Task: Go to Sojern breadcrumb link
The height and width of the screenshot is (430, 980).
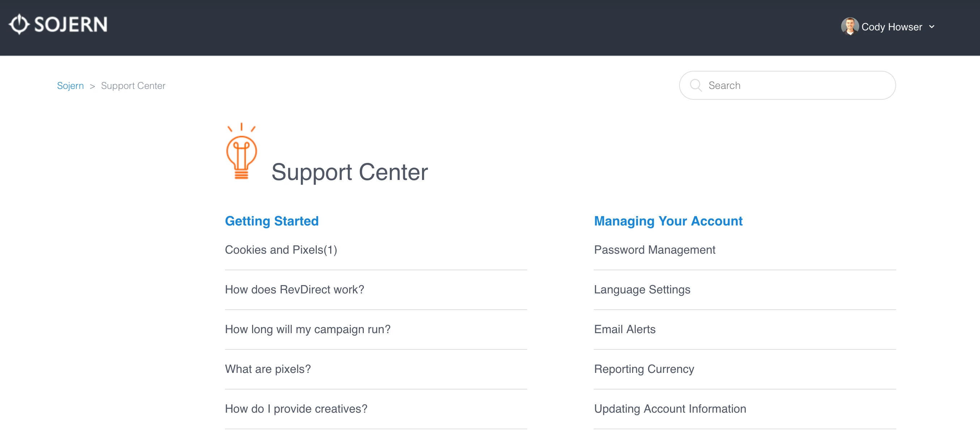Action: [x=70, y=86]
